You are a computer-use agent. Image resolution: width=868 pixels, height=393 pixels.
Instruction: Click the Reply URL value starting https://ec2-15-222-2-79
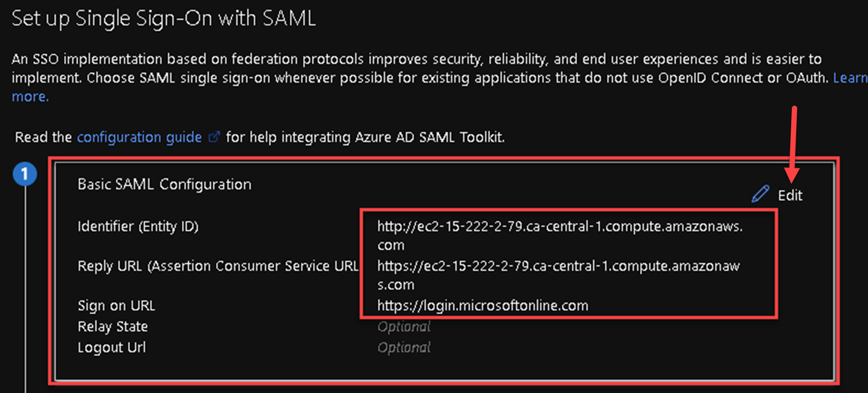(558, 275)
